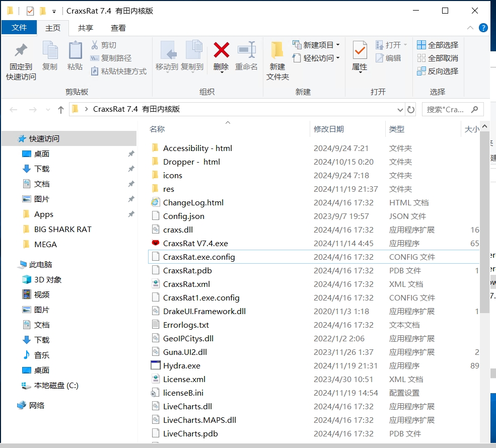Select the file 'Config.json'

tap(314, 216)
